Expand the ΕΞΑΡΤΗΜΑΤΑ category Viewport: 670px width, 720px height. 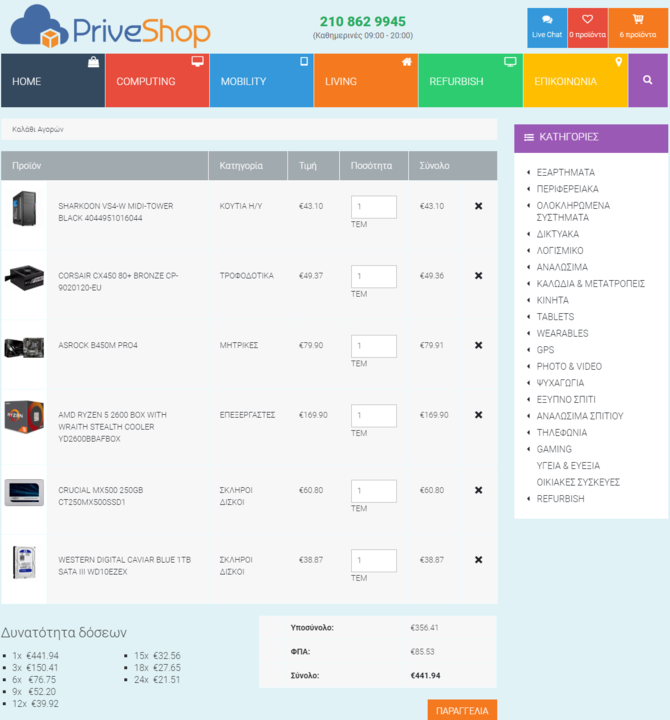(565, 172)
